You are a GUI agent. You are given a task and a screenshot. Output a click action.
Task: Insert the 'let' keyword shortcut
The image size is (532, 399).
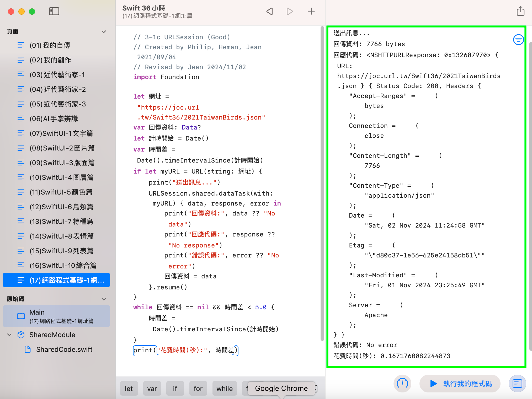[129, 389]
